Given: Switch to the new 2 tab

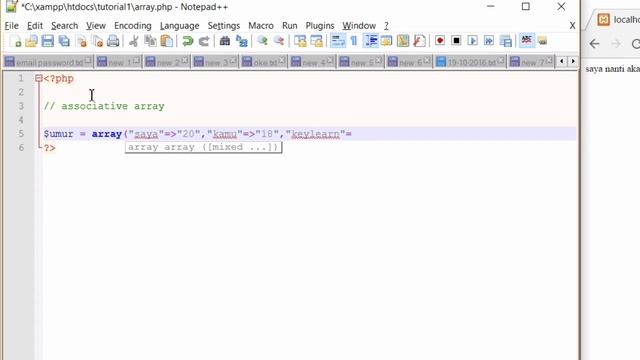Looking at the screenshot, I should click(x=167, y=62).
